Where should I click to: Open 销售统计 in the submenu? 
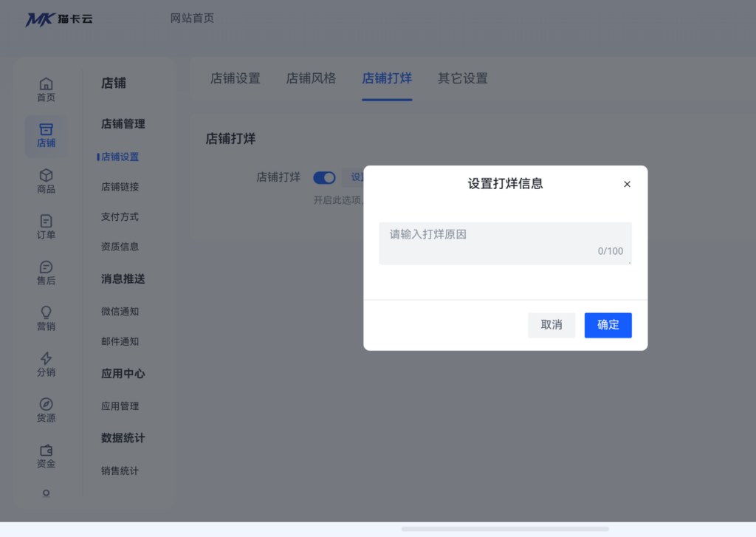click(120, 471)
